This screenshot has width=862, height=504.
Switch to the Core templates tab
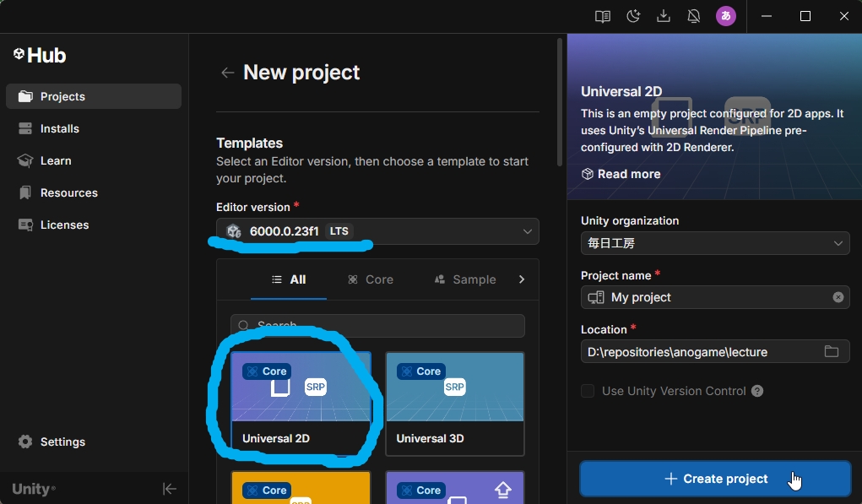pos(371,279)
